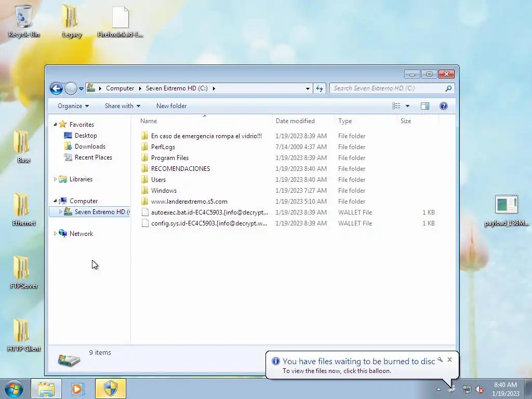Click Computer in the address breadcrumb

(120, 88)
